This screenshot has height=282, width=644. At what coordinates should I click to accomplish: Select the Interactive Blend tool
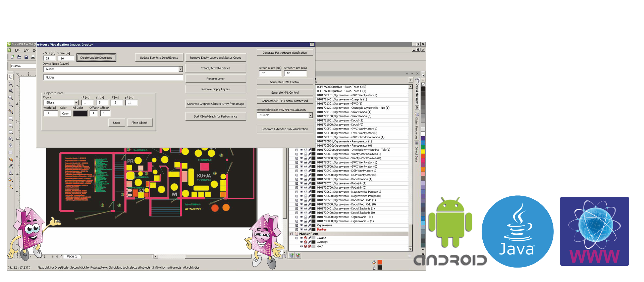click(x=10, y=159)
